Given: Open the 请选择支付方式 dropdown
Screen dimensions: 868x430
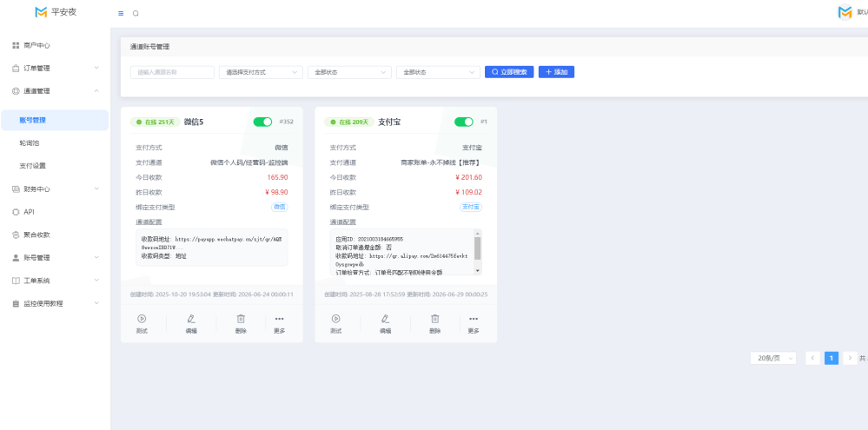Looking at the screenshot, I should (262, 72).
